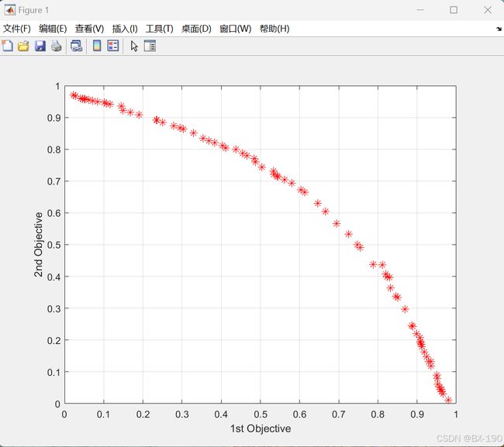504x447 pixels.
Task: Minimize the Figure 1 window
Action: click(x=420, y=10)
